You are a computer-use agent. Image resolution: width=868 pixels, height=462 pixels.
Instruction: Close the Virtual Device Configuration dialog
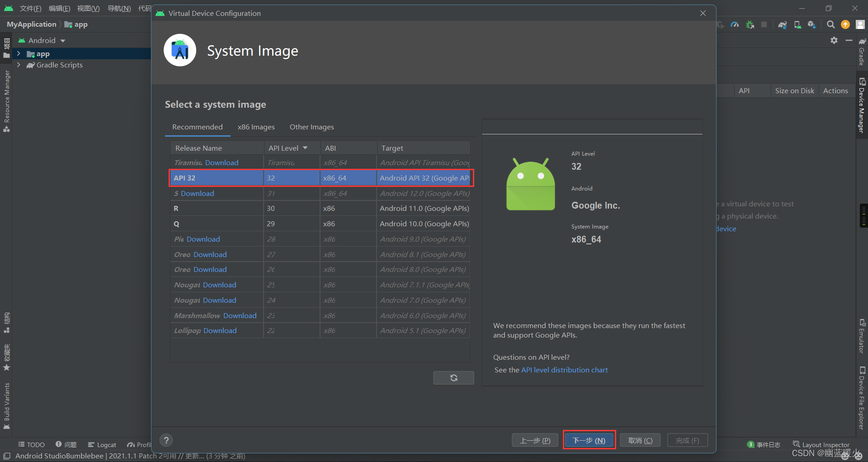(703, 13)
